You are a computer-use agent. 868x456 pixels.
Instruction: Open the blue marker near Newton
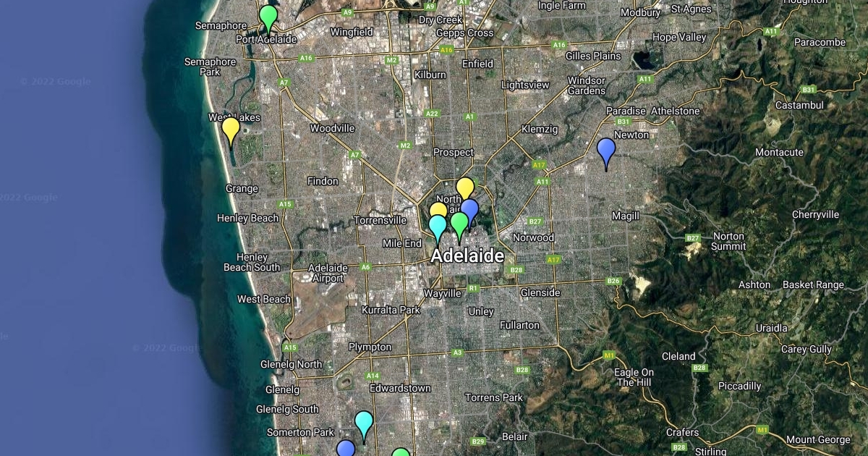[x=606, y=150]
